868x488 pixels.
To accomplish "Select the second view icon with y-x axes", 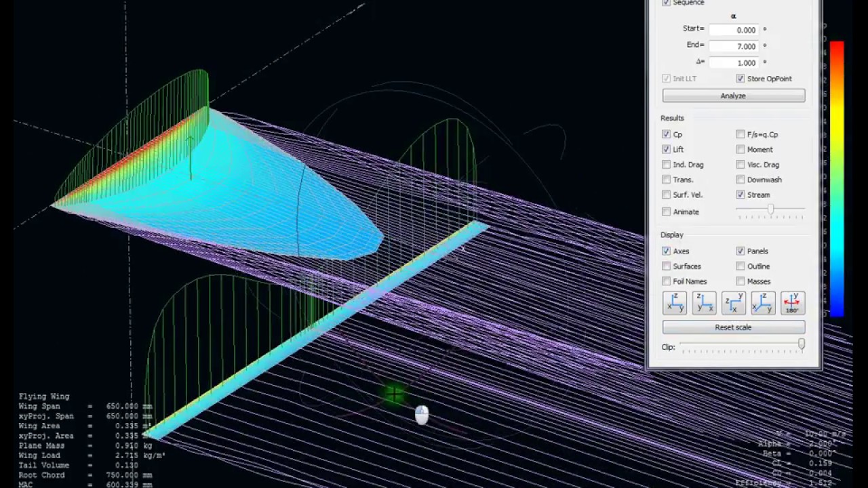I will [704, 303].
